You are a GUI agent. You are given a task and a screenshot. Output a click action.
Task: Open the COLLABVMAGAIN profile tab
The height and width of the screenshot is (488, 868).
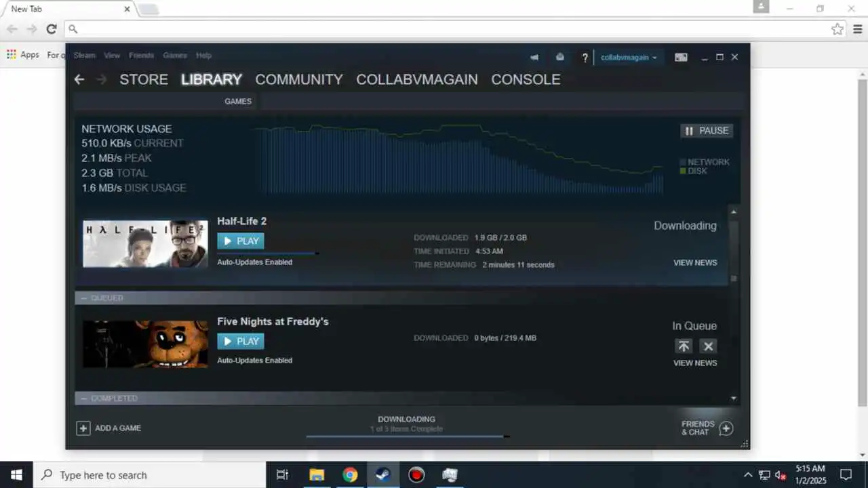(x=417, y=79)
